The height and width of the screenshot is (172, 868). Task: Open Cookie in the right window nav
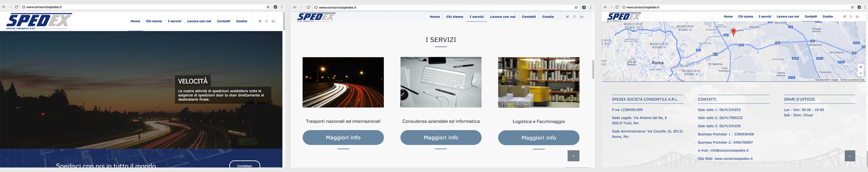[828, 16]
